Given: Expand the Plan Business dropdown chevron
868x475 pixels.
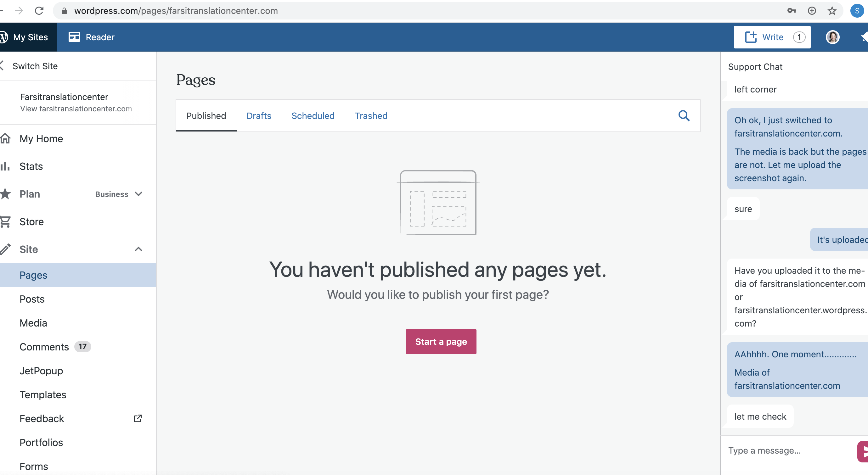Looking at the screenshot, I should click(x=138, y=194).
